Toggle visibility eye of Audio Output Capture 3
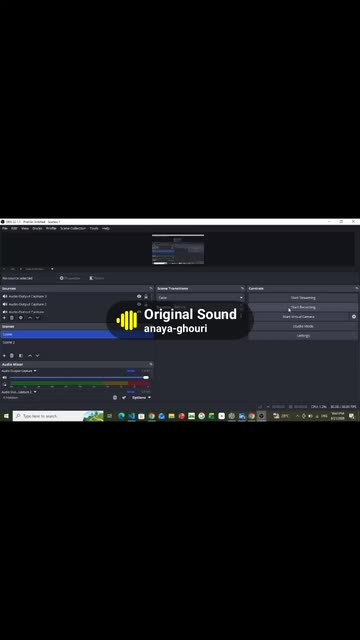Image resolution: width=360 pixels, height=640 pixels. click(x=139, y=296)
